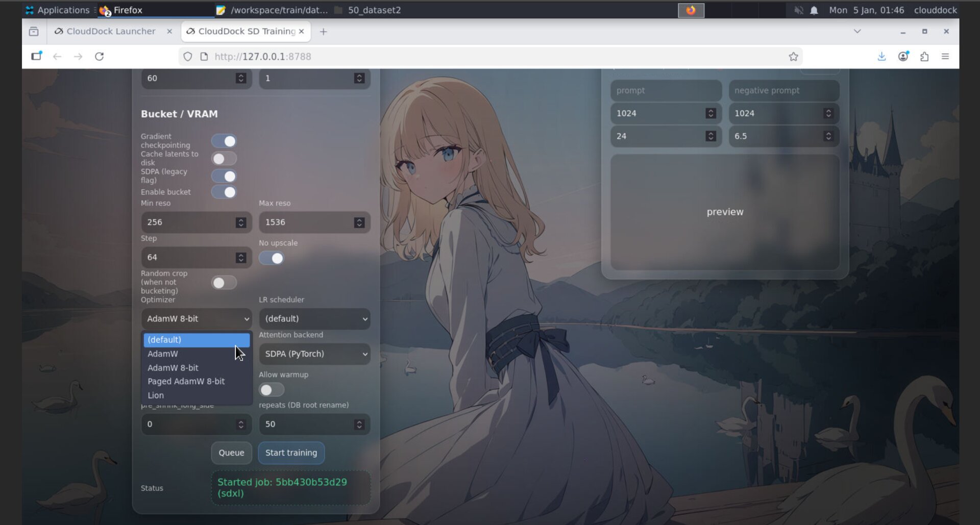Click the Start training button
The height and width of the screenshot is (525, 980).
tap(291, 453)
